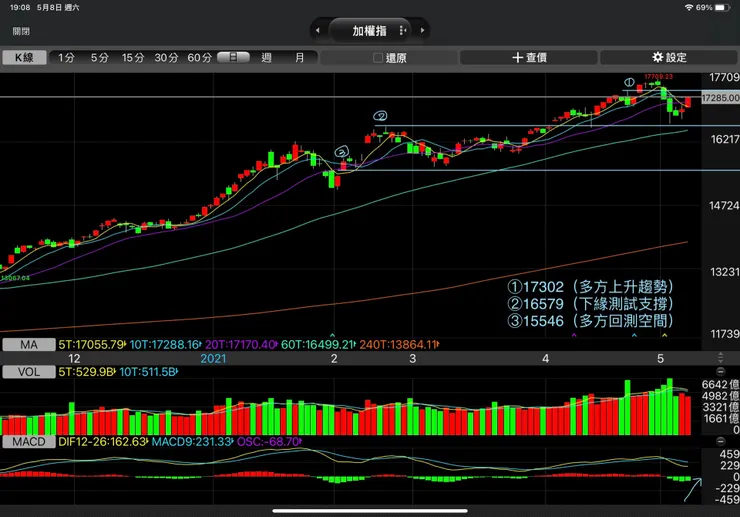This screenshot has width=740, height=517.
Task: Tap the 17285.00 current price tag
Action: 721,98
